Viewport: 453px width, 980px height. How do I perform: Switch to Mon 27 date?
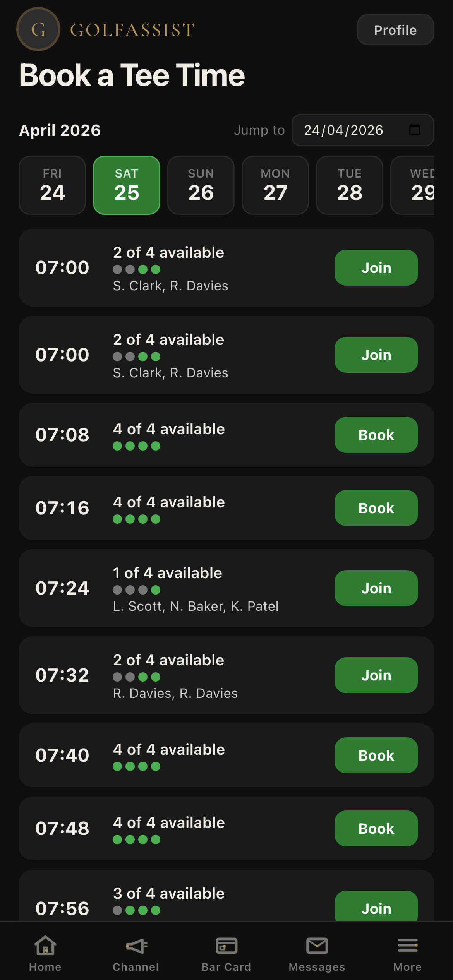coord(275,185)
